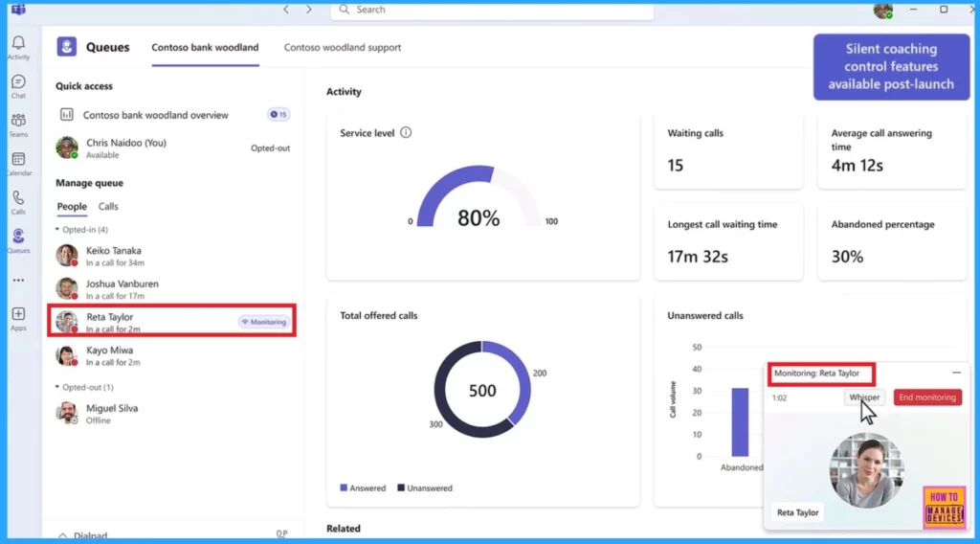Click the overview chart icon
This screenshot has height=544, width=980.
(66, 114)
